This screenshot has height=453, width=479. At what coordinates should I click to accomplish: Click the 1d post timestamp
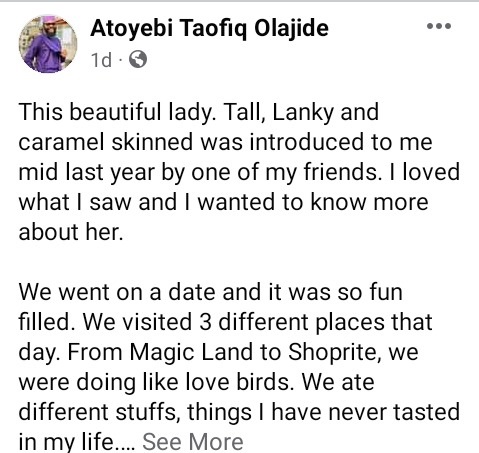click(x=101, y=60)
